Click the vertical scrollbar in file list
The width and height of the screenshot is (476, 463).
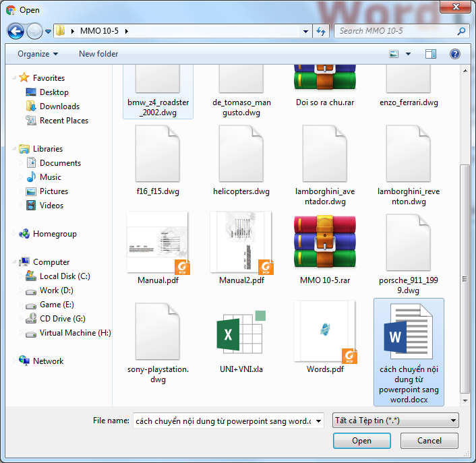coord(465,270)
